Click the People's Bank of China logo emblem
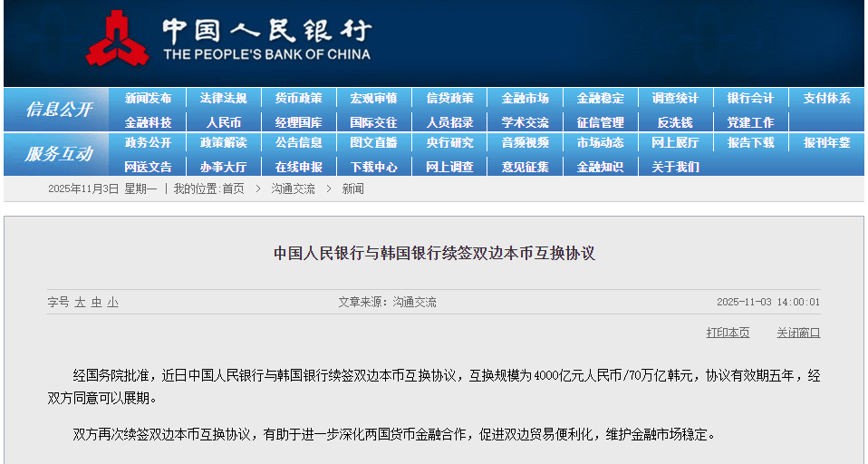The height and width of the screenshot is (464, 868). pyautogui.click(x=118, y=40)
